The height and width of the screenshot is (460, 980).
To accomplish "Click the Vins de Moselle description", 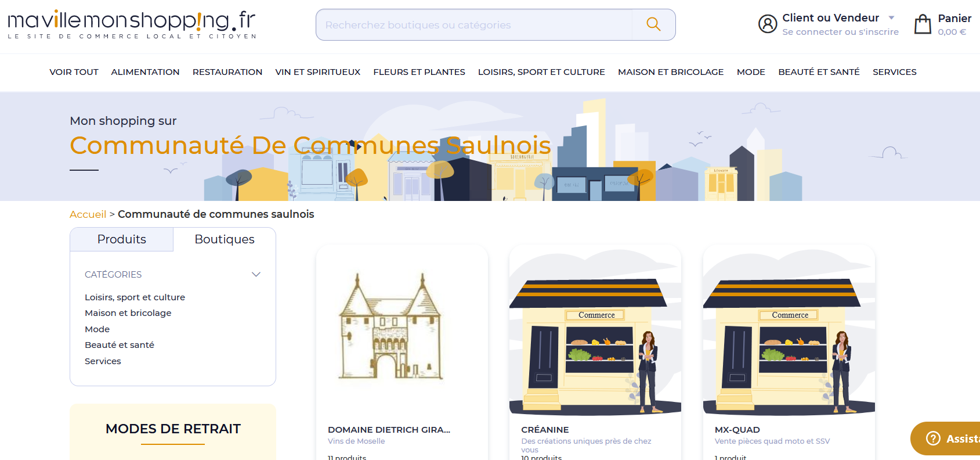I will pyautogui.click(x=356, y=441).
